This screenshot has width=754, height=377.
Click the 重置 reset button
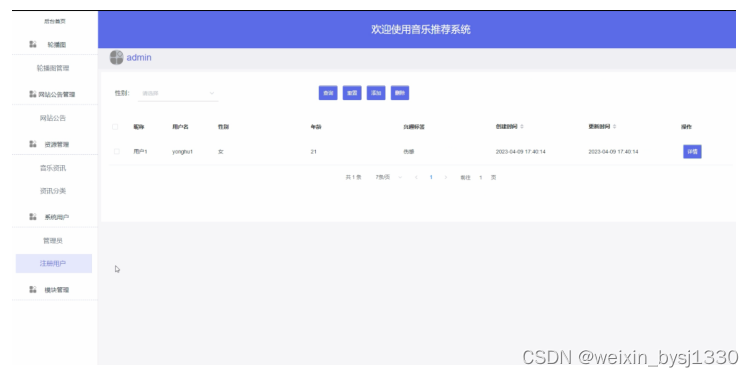(352, 93)
